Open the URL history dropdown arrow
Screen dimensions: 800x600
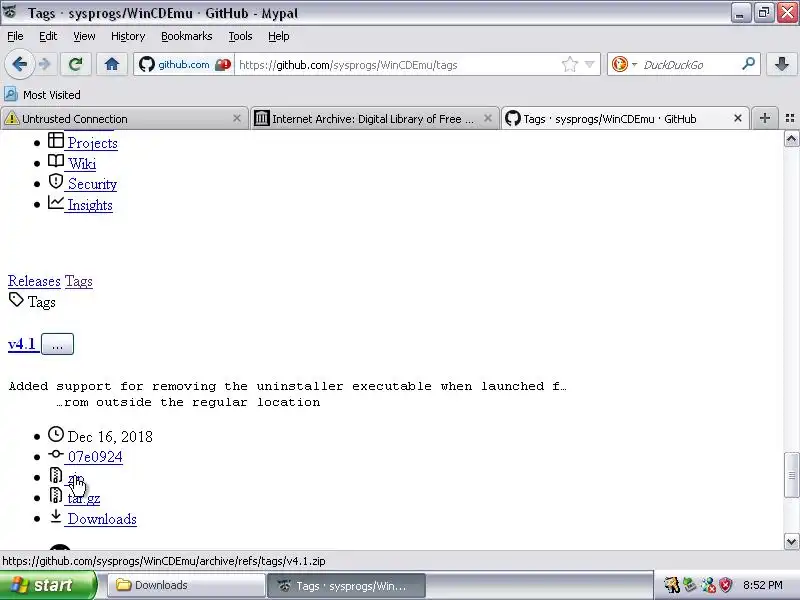590,65
